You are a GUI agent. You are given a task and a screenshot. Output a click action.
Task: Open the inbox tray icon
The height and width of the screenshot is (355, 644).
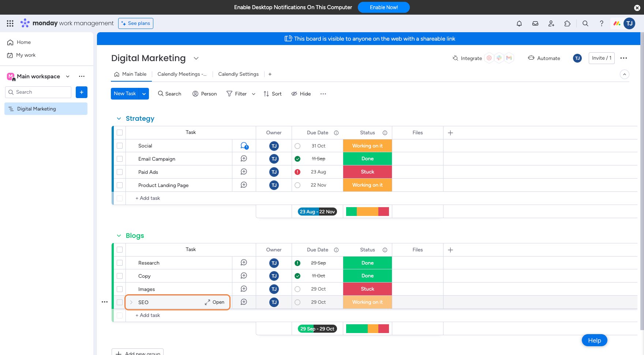pyautogui.click(x=535, y=23)
